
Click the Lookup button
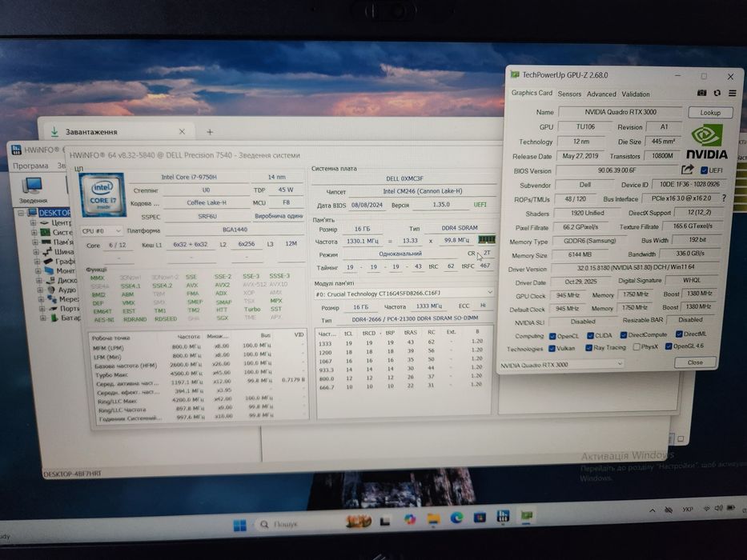[x=710, y=113]
